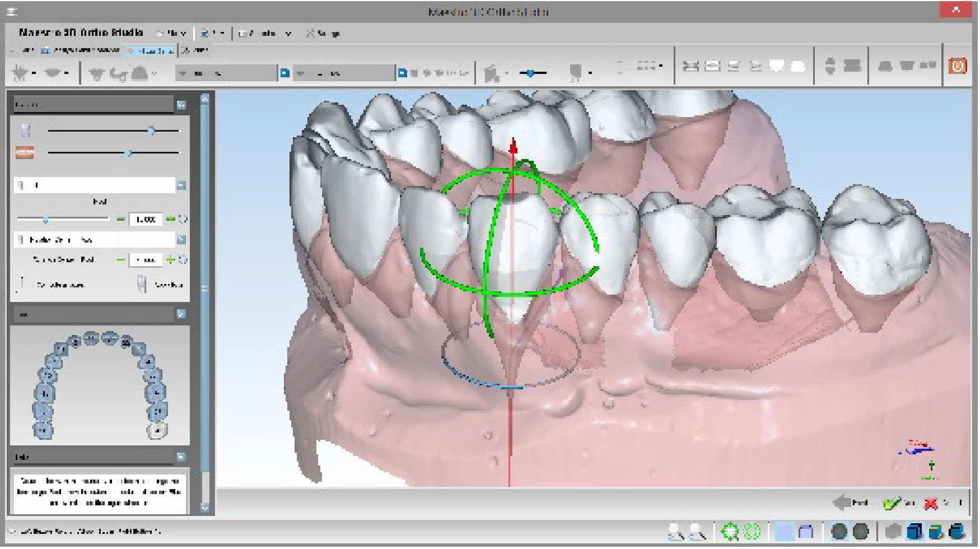Click the dark blue cube icon in bottom bar
This screenshot has width=980, height=549.
(914, 531)
